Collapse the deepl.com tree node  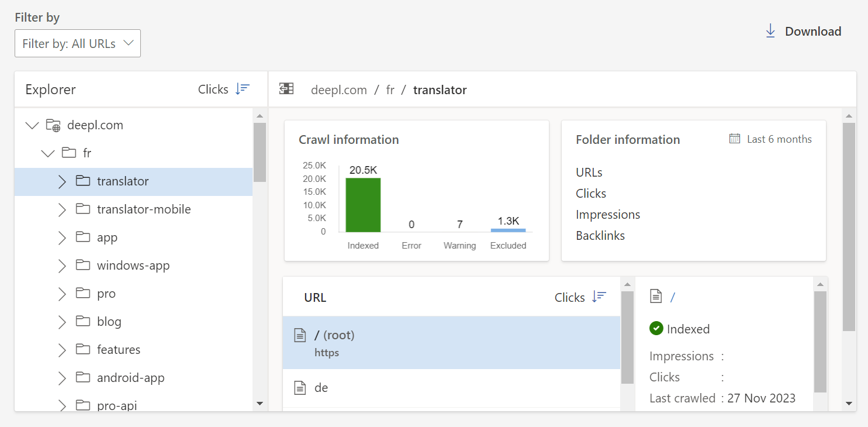(x=32, y=125)
